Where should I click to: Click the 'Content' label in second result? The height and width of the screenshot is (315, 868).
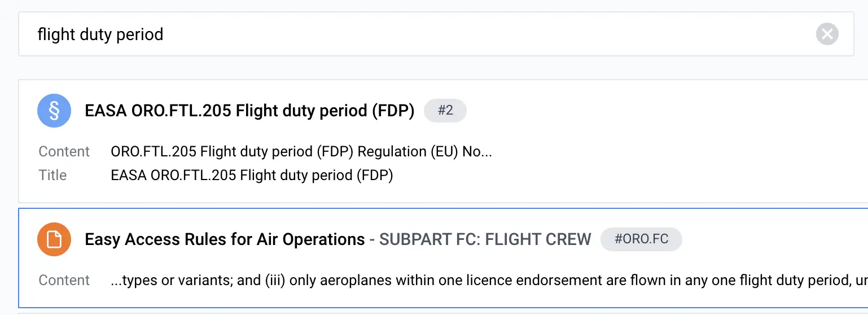(x=64, y=281)
